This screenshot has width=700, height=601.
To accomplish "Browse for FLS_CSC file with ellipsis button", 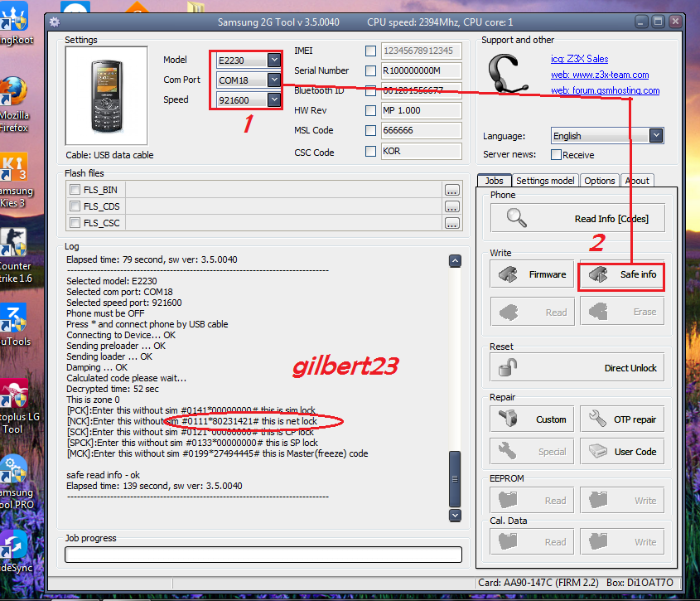I will click(451, 223).
